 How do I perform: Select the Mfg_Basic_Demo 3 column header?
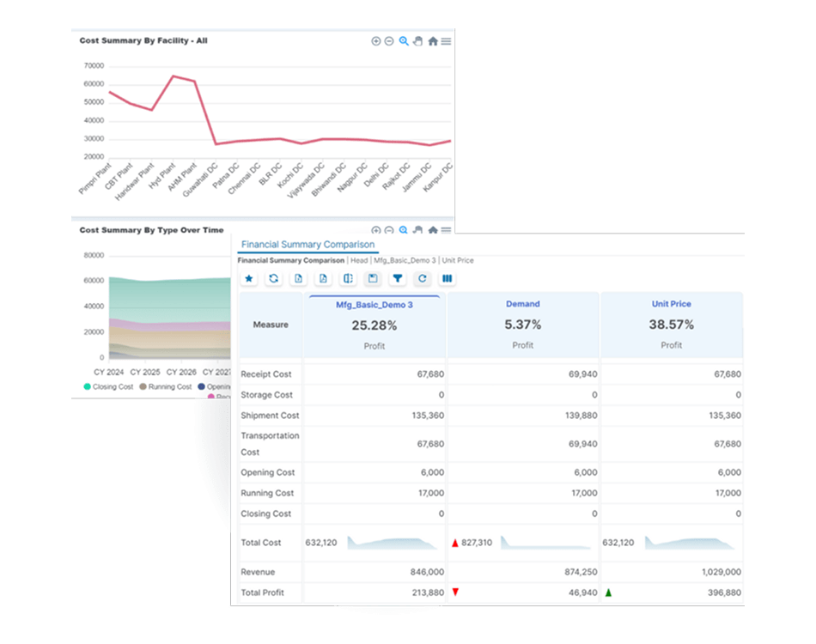[x=375, y=305]
